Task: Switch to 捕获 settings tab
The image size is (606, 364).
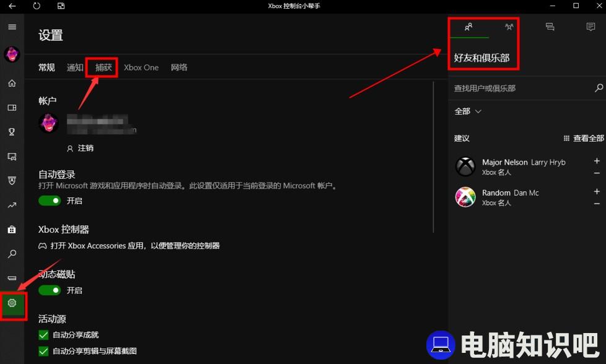Action: pos(103,67)
